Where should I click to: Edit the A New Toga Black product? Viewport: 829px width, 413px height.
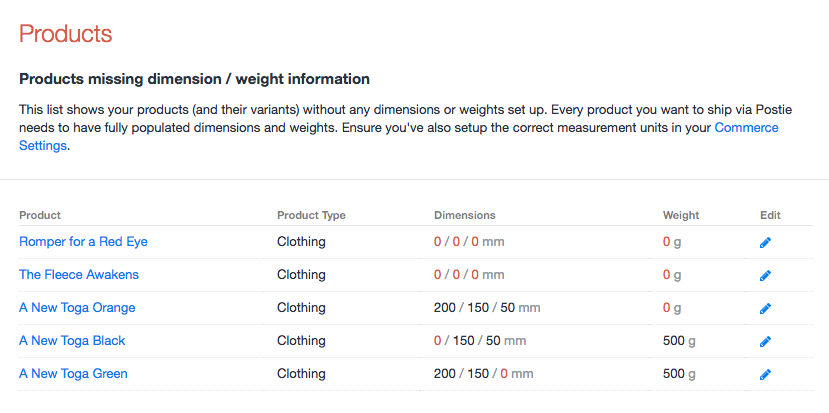click(765, 341)
